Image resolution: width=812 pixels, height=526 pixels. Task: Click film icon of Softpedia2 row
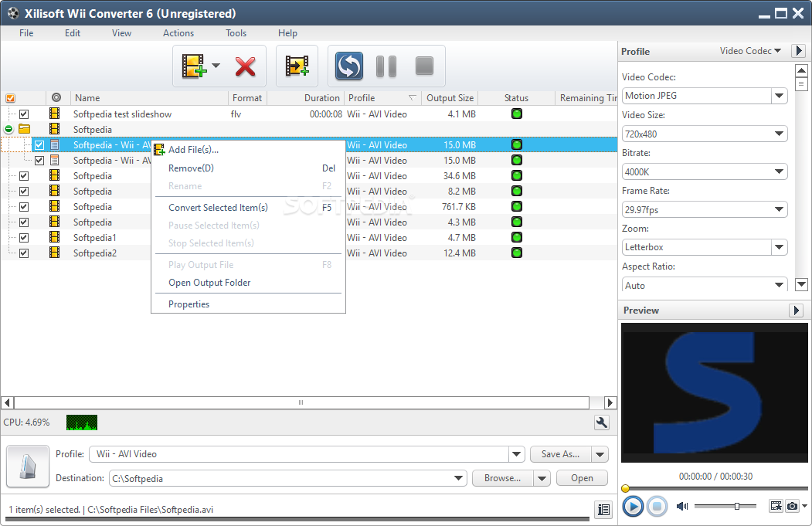(x=54, y=253)
